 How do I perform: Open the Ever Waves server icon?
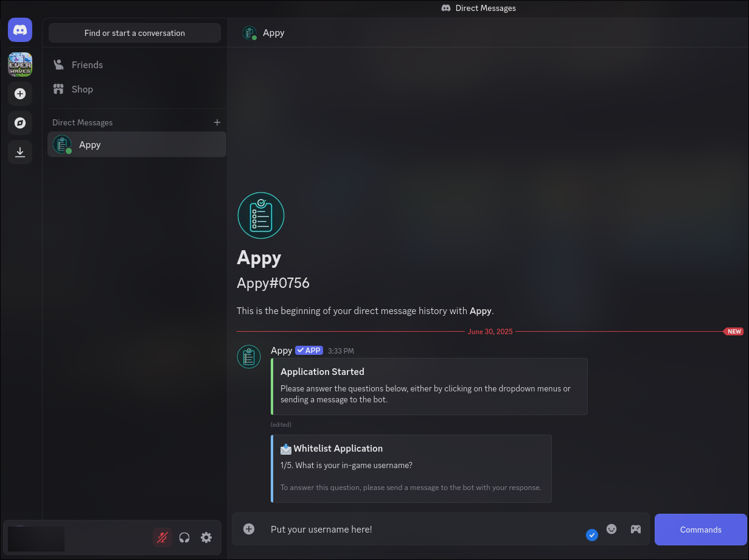coord(20,64)
